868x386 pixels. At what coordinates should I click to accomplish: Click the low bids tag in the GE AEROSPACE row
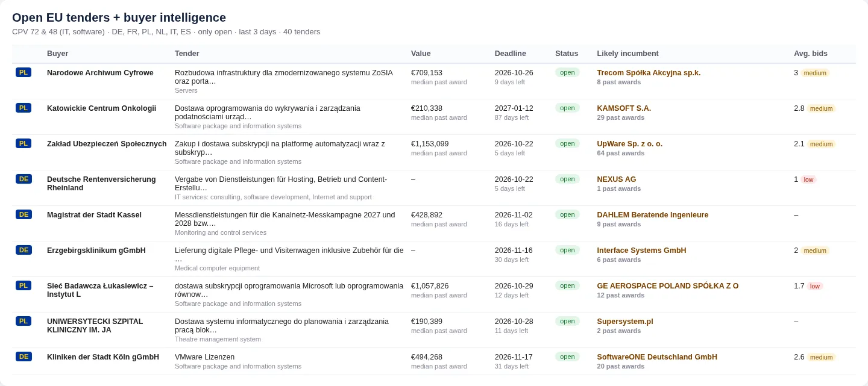(815, 286)
